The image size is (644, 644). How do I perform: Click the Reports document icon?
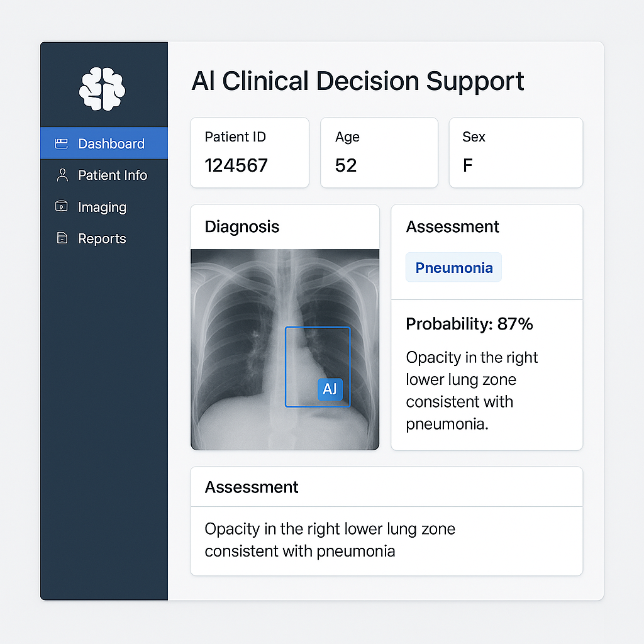click(x=62, y=238)
